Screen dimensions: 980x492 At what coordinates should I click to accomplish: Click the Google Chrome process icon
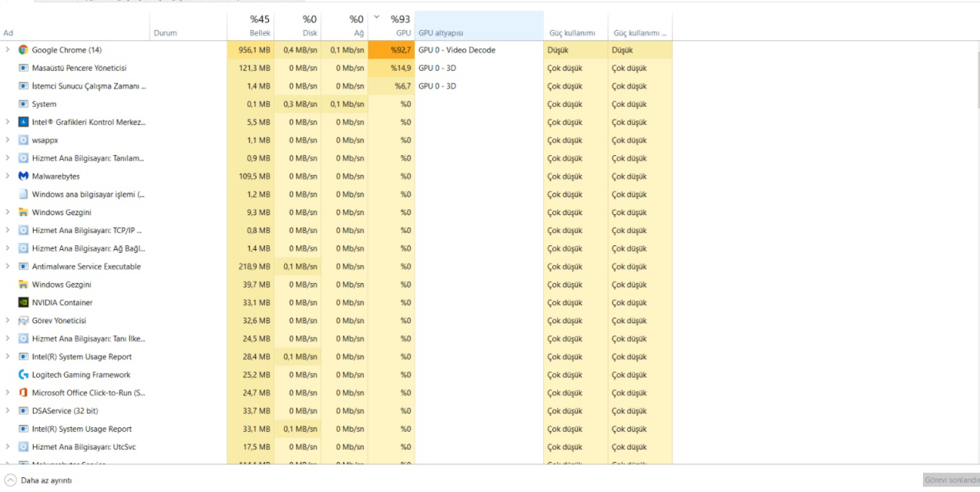[x=23, y=50]
